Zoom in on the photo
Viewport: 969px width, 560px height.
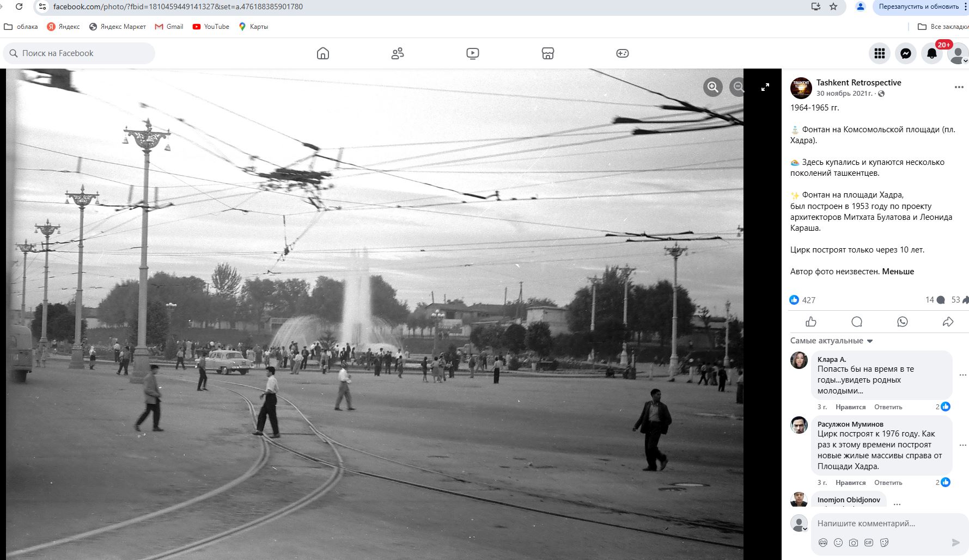click(x=712, y=87)
